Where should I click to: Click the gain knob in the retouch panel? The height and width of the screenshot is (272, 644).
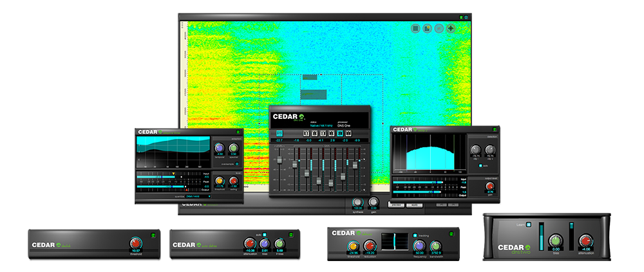374,203
